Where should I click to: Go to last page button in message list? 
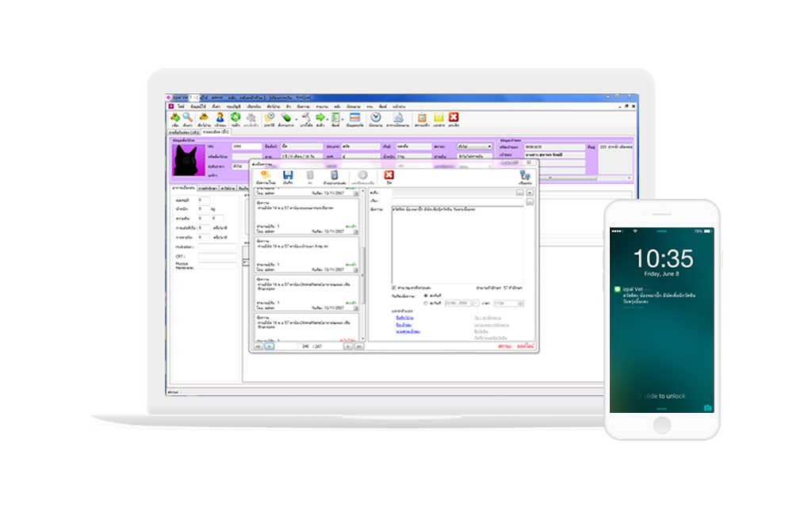click(x=359, y=346)
